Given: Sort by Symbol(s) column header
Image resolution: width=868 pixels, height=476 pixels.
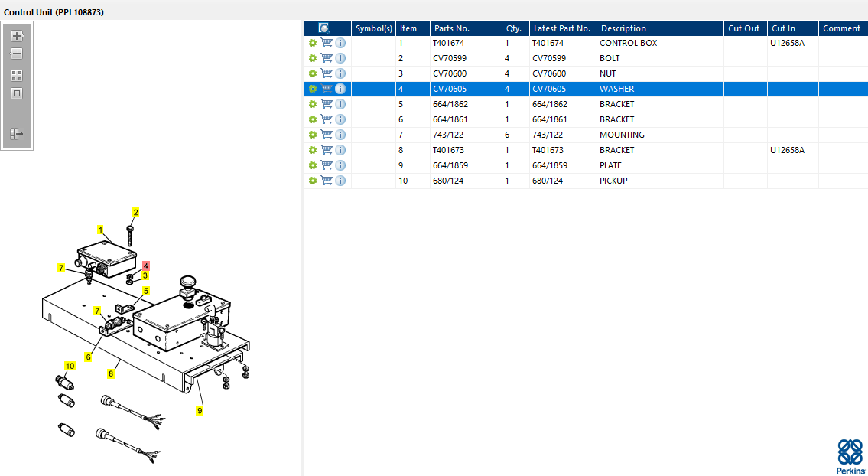Looking at the screenshot, I should click(x=374, y=28).
